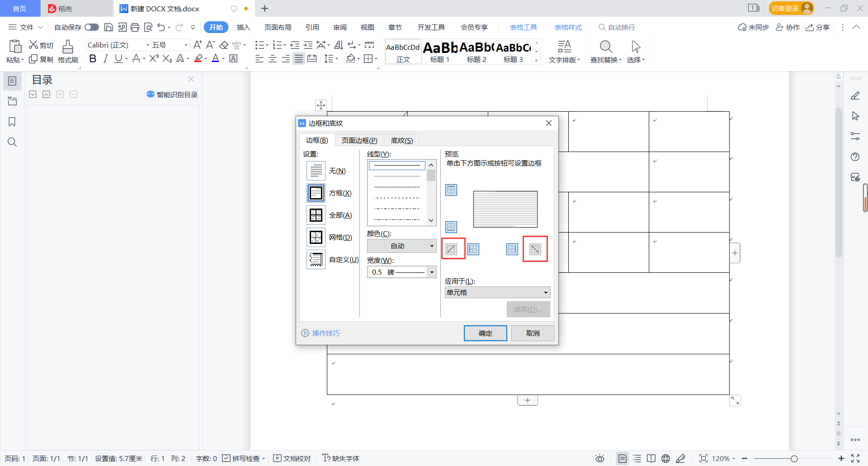Viewport: 868px width, 466px height.
Task: Click the print icon in quick toolbar
Action: click(135, 27)
